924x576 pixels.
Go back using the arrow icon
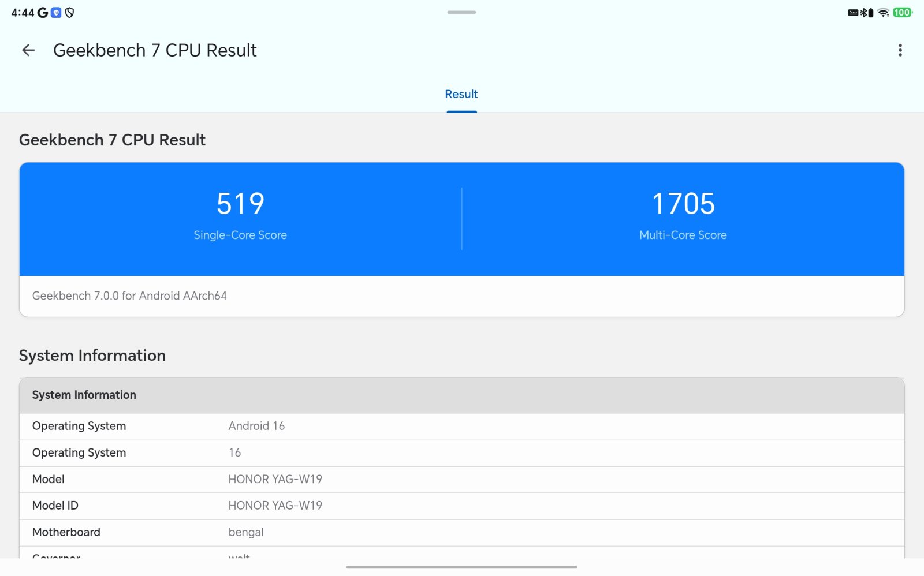(28, 50)
